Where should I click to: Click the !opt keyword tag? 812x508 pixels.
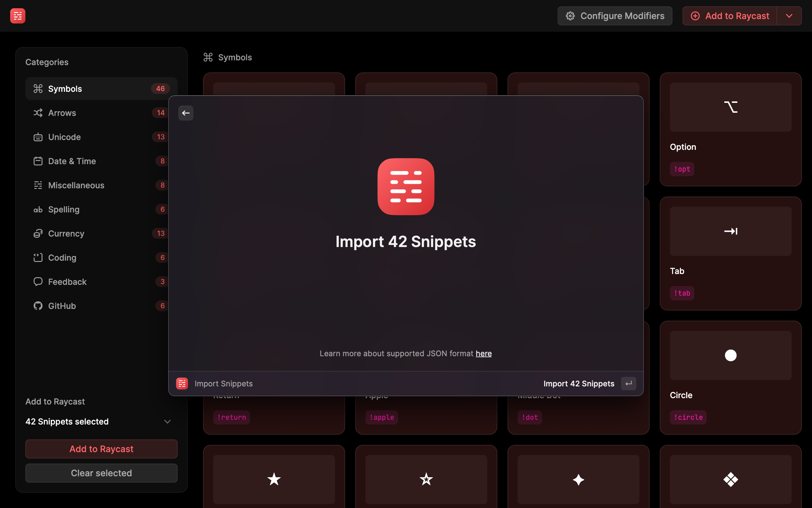[x=682, y=169]
